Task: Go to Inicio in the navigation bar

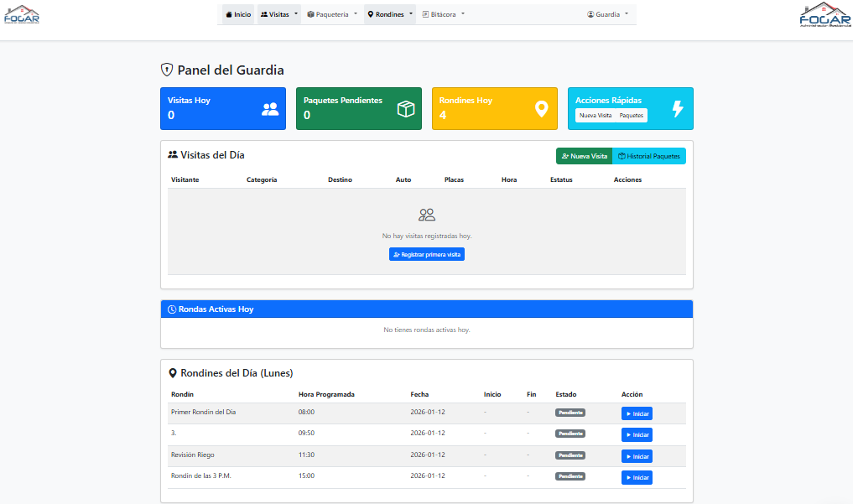Action: click(x=238, y=14)
